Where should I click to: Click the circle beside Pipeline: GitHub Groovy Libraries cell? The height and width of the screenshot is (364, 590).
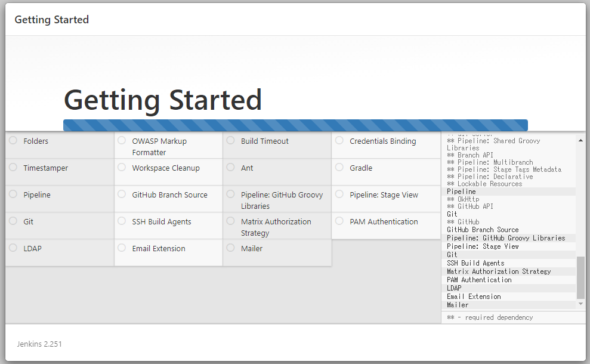(x=231, y=194)
